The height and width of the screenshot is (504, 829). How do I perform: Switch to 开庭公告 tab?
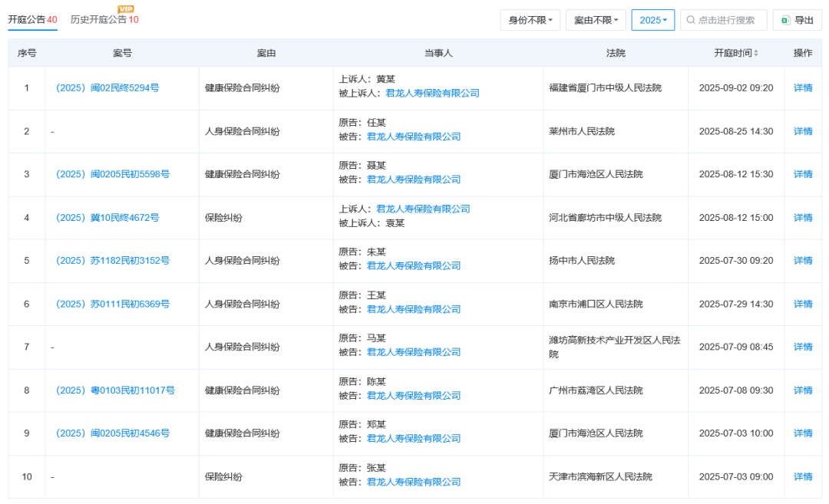pyautogui.click(x=32, y=19)
